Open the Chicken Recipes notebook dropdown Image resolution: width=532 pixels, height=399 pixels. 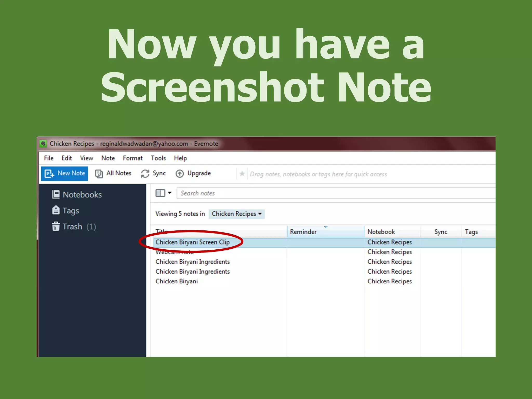point(237,214)
